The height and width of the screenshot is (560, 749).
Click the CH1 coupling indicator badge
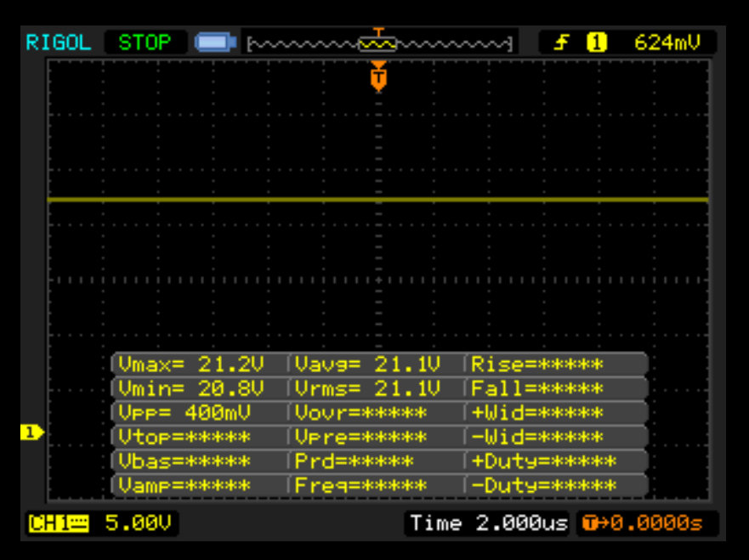pos(59,523)
